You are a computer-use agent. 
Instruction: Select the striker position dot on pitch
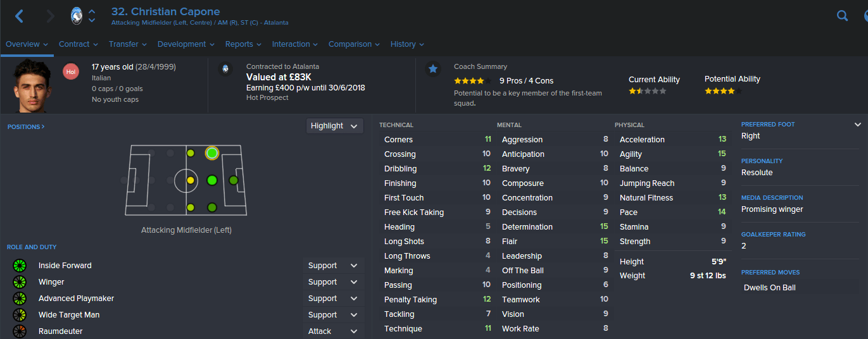[x=234, y=180]
